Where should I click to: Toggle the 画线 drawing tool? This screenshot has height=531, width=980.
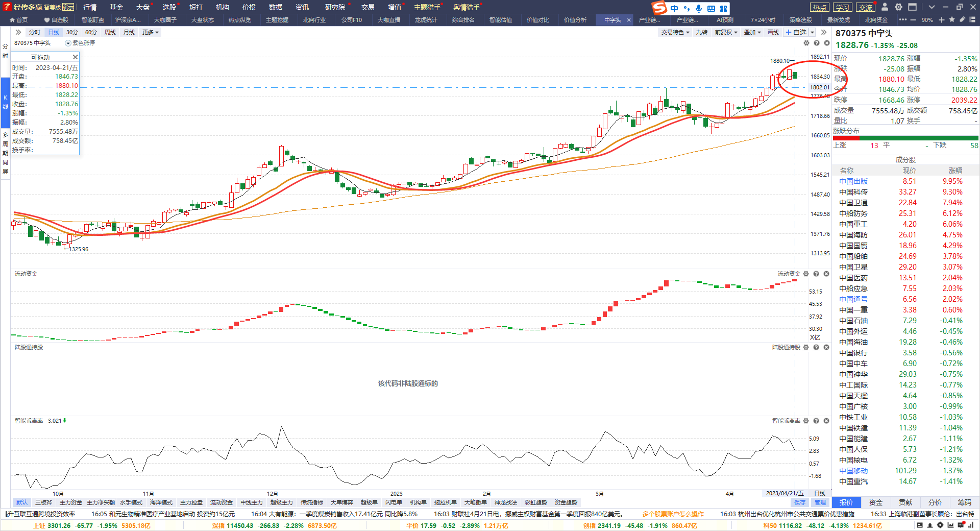click(x=773, y=32)
